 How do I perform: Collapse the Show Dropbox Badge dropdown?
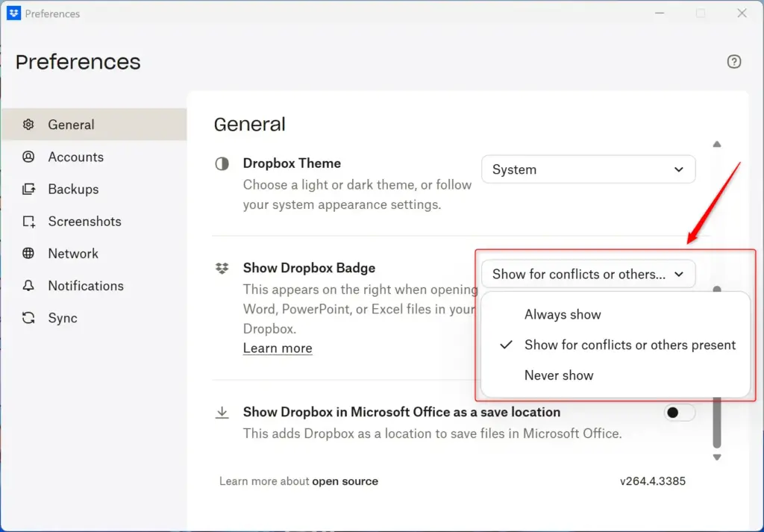point(588,274)
